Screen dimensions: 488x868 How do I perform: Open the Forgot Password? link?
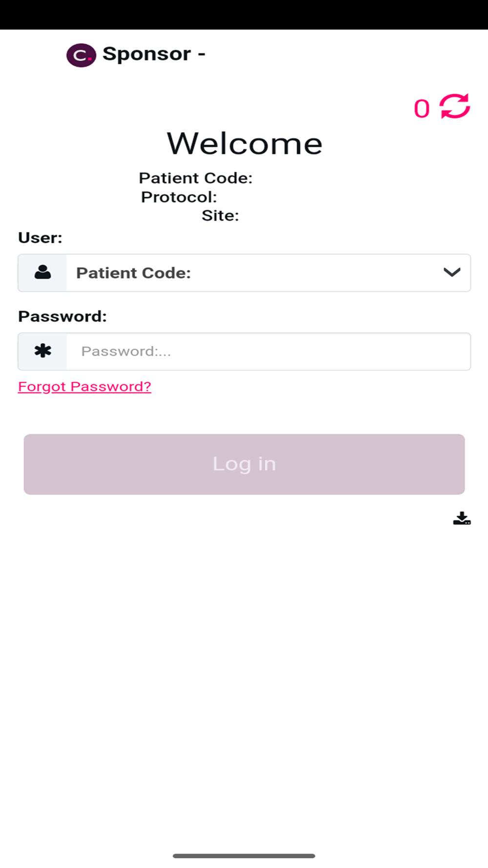pyautogui.click(x=84, y=387)
